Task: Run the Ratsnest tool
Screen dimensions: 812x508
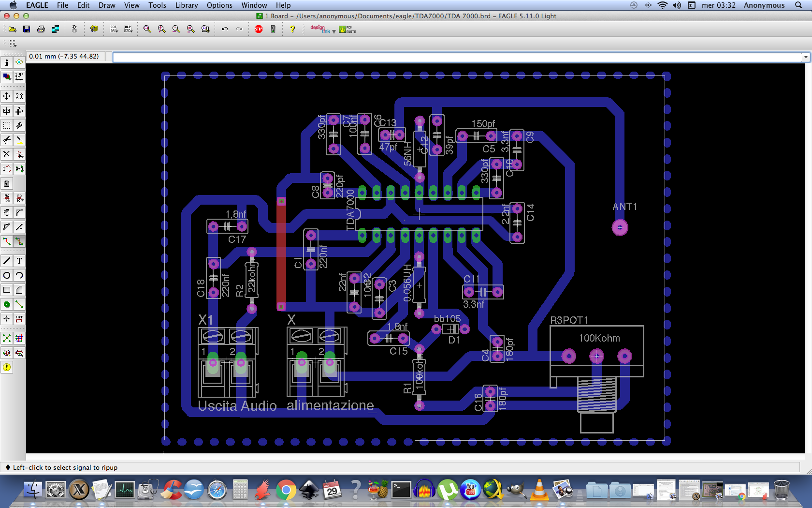Action: point(7,338)
